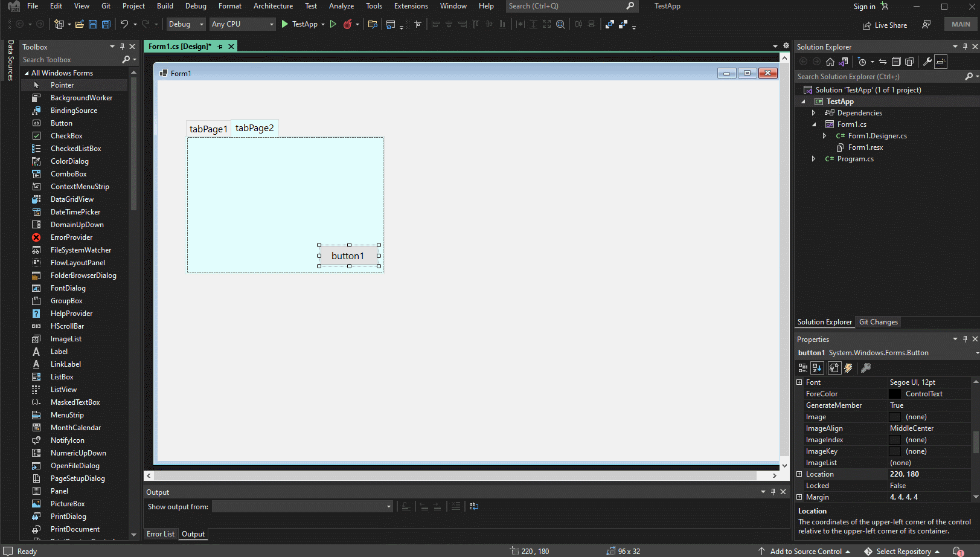
Task: Sort properties alphabetically in Properties panel
Action: [x=817, y=368]
